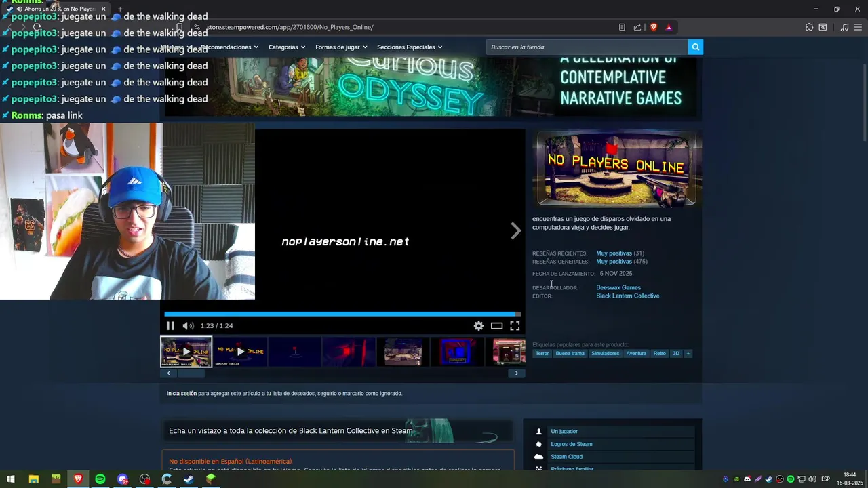Open Spotify from the taskbar
Screen dimensions: 868x488
tap(100, 479)
